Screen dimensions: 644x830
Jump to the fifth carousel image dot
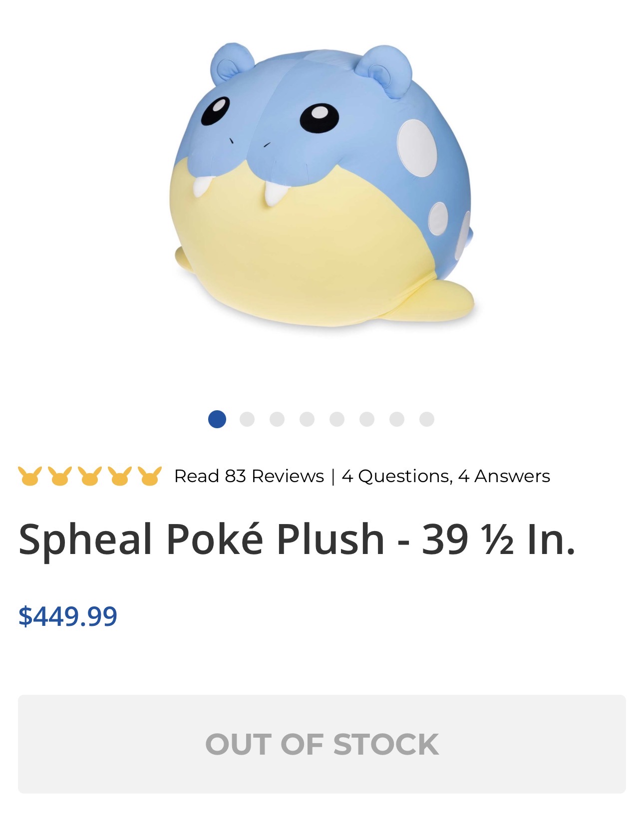(337, 419)
